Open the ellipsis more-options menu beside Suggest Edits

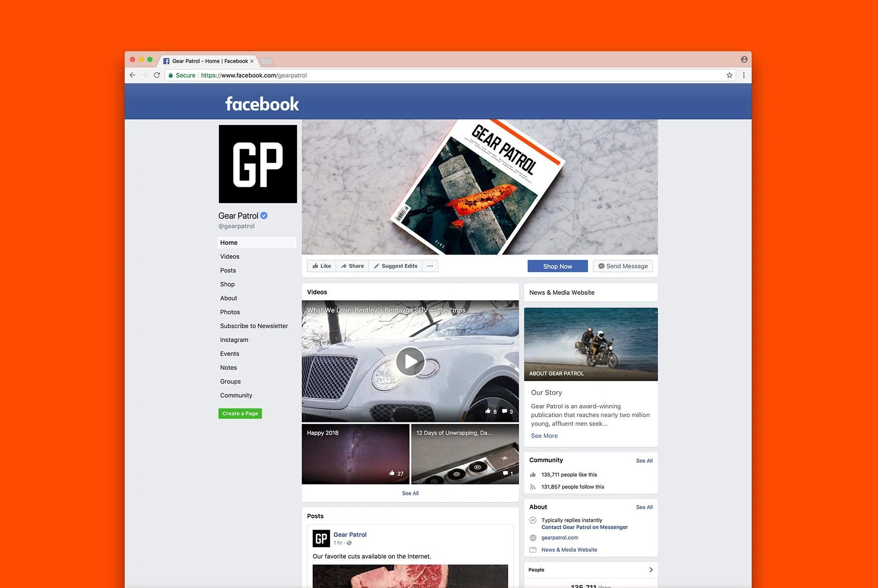pos(429,266)
